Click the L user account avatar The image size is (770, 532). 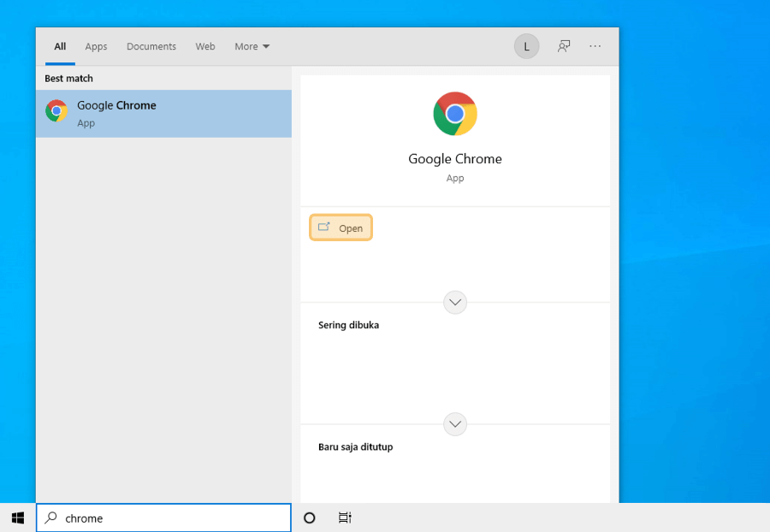click(x=526, y=46)
